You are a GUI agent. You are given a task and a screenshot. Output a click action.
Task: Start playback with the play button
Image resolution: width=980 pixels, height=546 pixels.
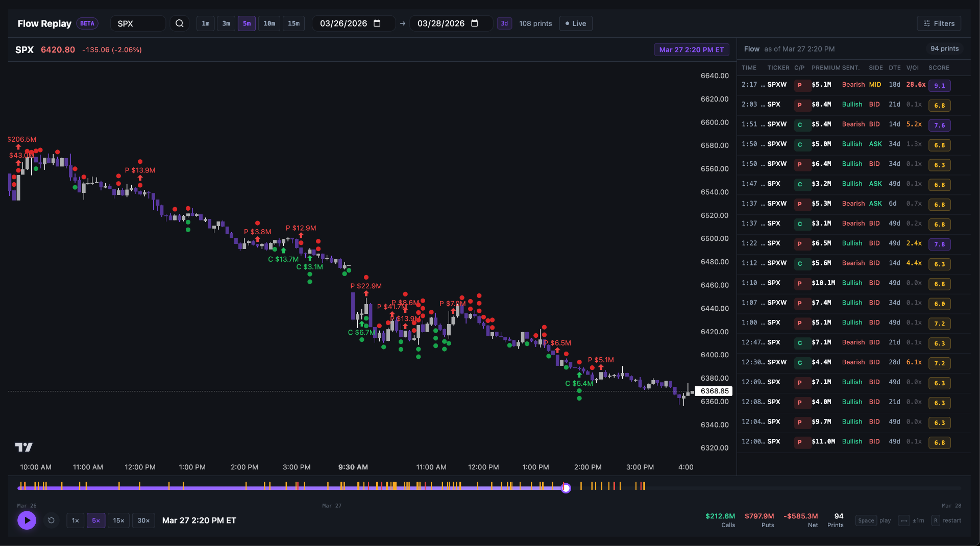pyautogui.click(x=27, y=520)
